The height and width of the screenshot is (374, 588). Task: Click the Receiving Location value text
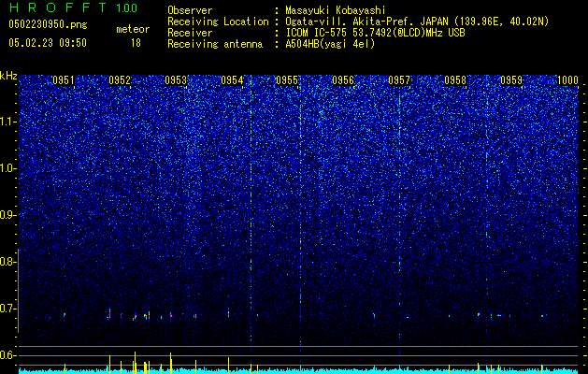[417, 22]
